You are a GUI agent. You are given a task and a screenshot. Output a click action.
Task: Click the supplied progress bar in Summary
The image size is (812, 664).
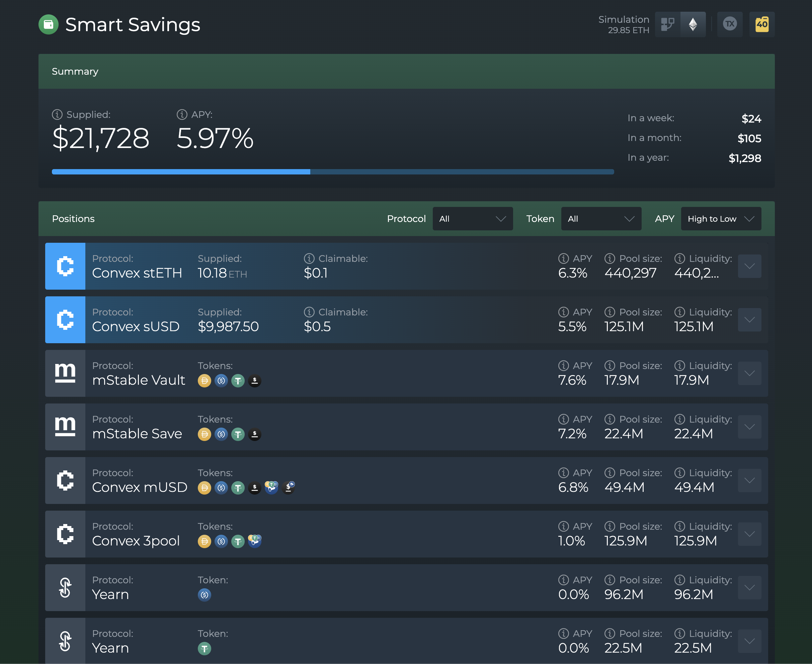point(333,172)
